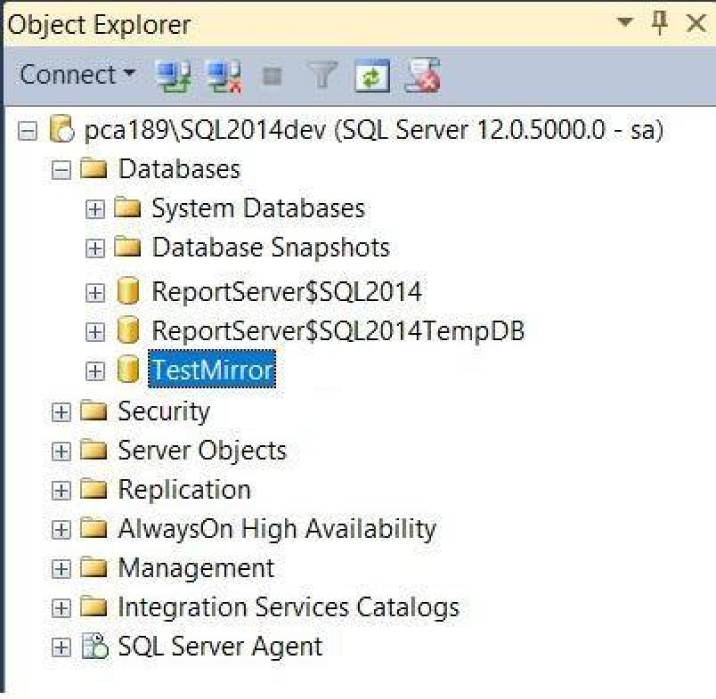The image size is (716, 699).
Task: Click the Database Snapshots folder icon
Action: 127,247
